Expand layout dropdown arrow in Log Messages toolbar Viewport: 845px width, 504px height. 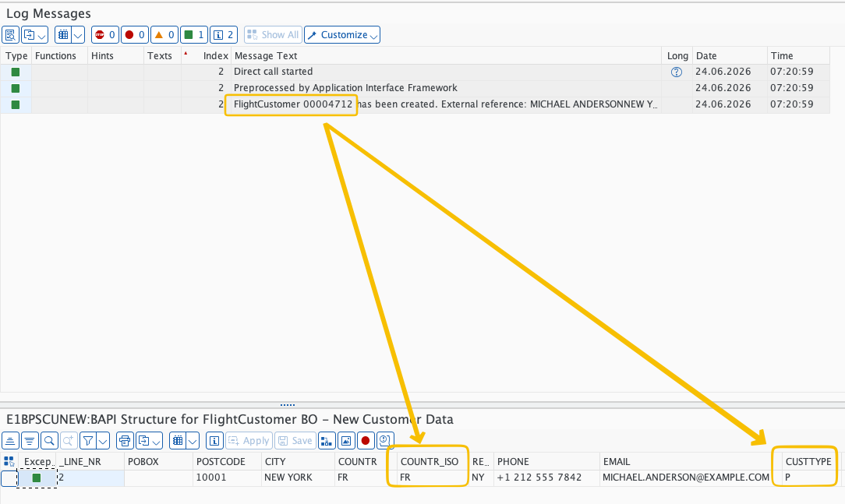[78, 35]
